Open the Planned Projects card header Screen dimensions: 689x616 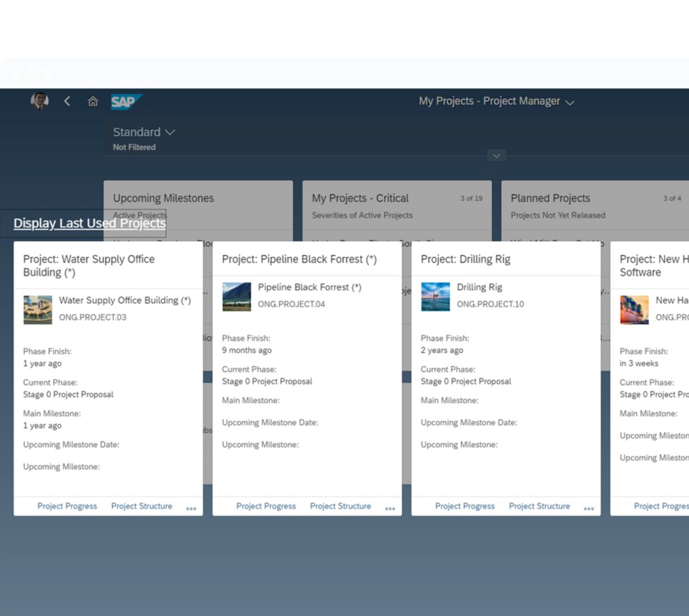[550, 198]
